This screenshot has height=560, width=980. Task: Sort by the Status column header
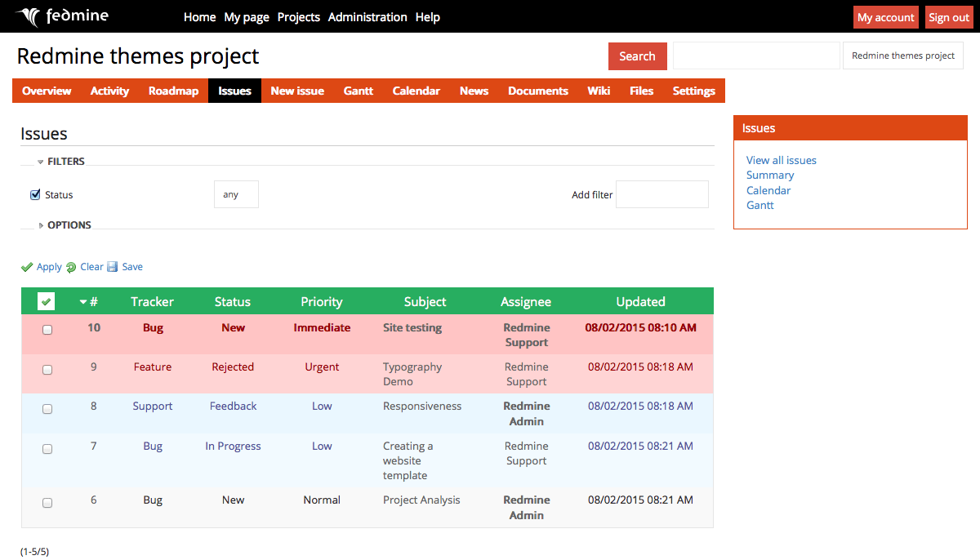233,302
